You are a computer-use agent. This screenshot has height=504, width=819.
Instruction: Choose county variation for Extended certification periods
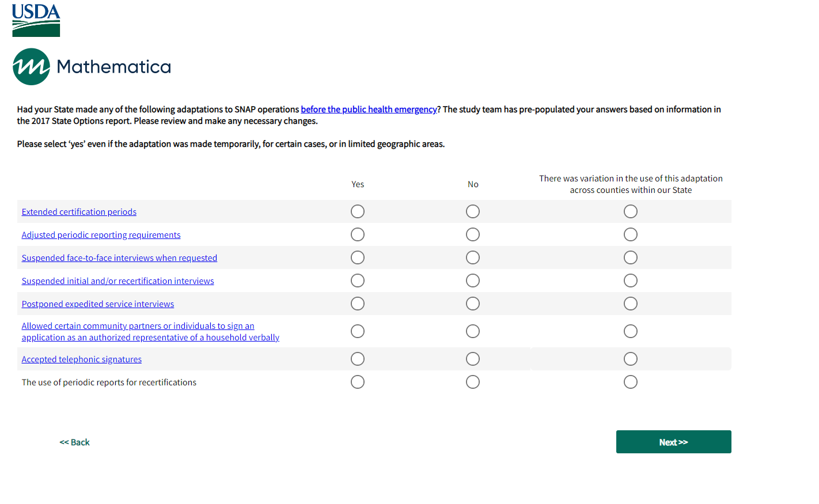coord(631,211)
